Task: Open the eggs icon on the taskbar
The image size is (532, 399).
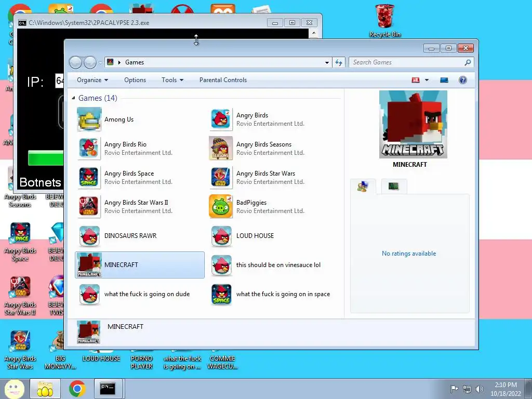Action: pyautogui.click(x=45, y=389)
